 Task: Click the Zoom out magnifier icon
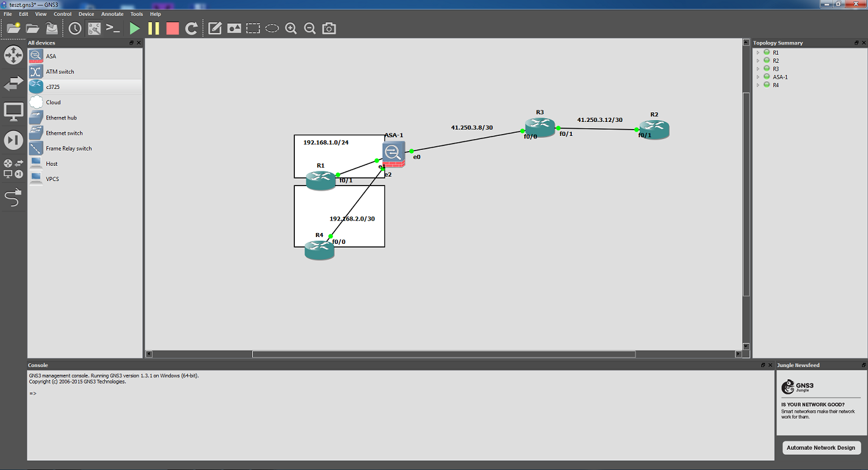click(x=310, y=28)
